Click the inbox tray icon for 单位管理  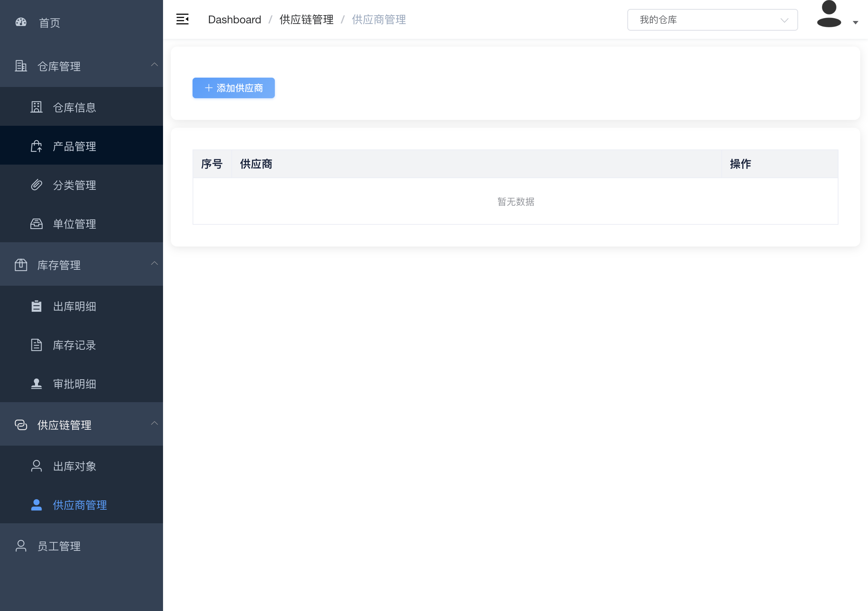pos(36,224)
